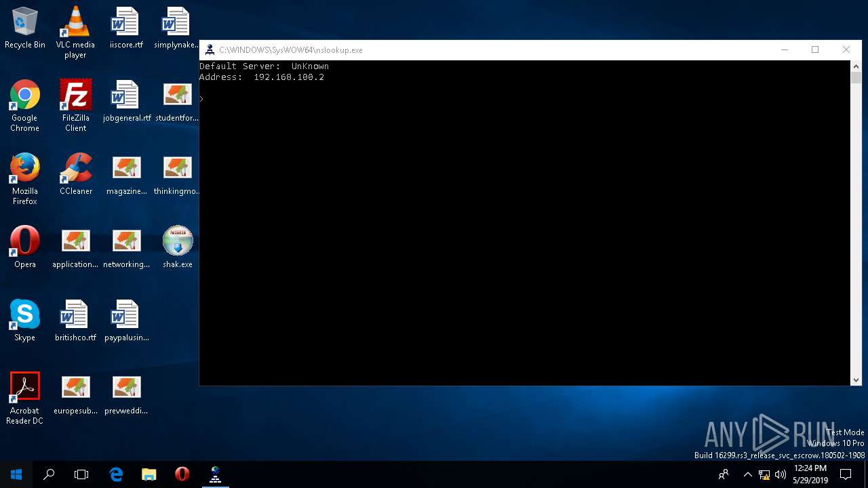
Task: Select the FileZilla Client shortcut
Action: point(75,106)
